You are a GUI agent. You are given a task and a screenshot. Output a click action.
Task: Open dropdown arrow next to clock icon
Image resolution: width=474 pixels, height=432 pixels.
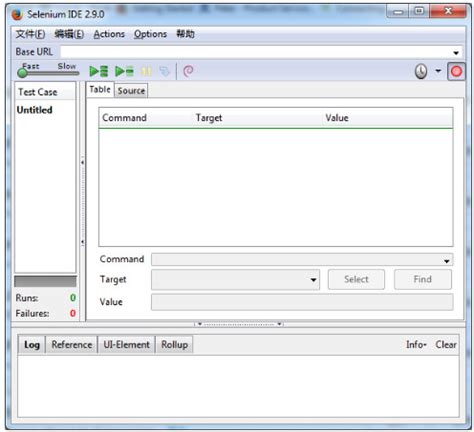pyautogui.click(x=438, y=71)
